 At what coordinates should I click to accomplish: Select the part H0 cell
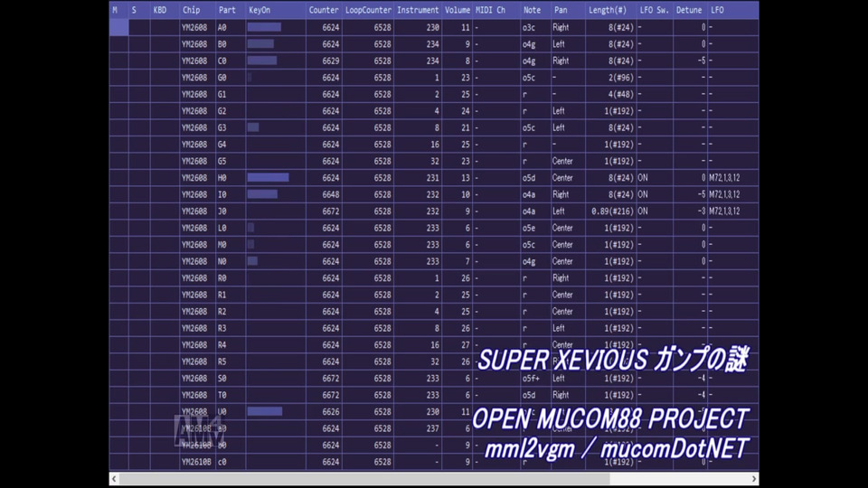pyautogui.click(x=231, y=178)
